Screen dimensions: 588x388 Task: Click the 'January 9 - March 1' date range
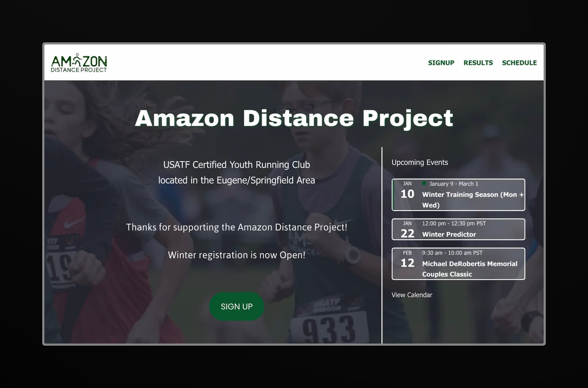pos(454,184)
